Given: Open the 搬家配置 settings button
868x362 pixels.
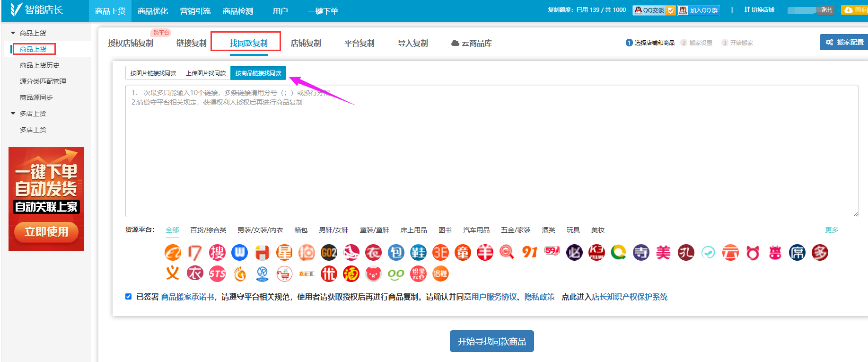Looking at the screenshot, I should (845, 42).
